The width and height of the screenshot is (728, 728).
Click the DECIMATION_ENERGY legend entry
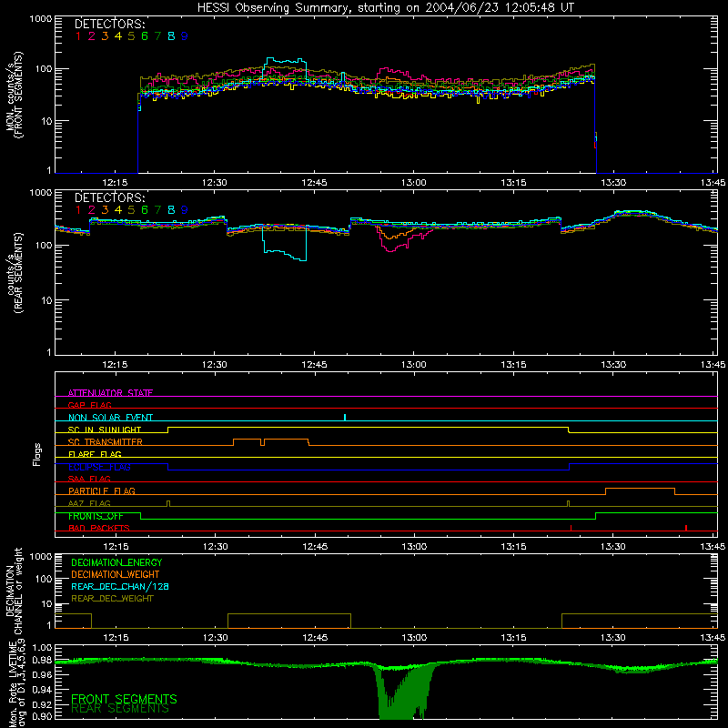pos(116,562)
